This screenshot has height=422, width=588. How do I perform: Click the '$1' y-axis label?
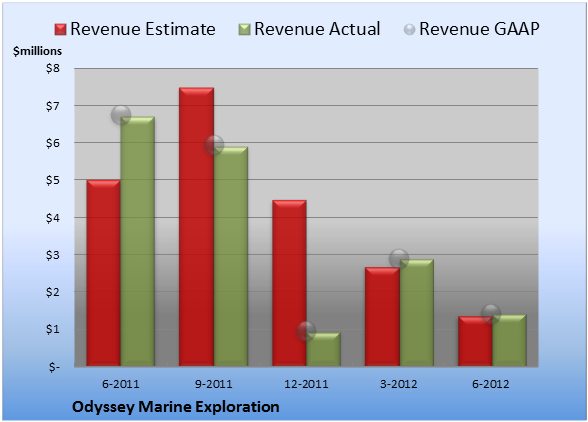pos(52,329)
